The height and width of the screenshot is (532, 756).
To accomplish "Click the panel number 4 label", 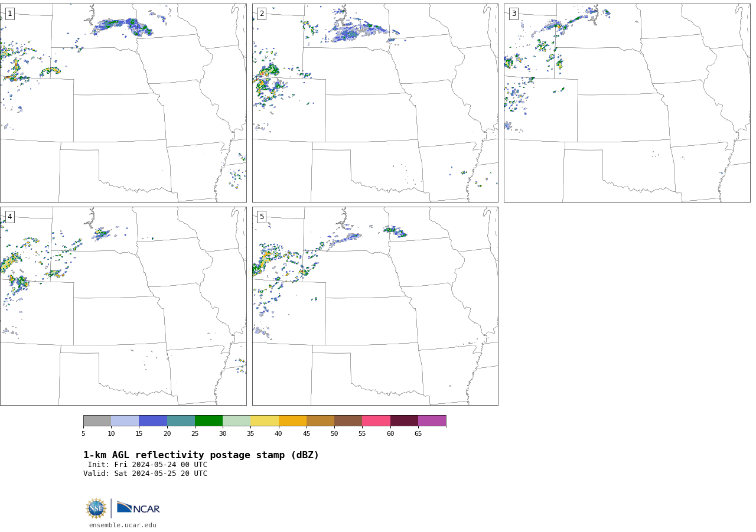I will pyautogui.click(x=9, y=217).
